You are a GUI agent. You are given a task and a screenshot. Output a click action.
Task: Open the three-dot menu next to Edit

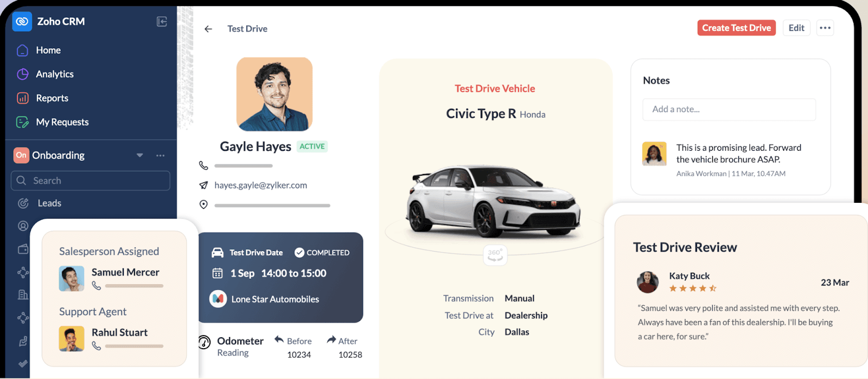pyautogui.click(x=825, y=28)
